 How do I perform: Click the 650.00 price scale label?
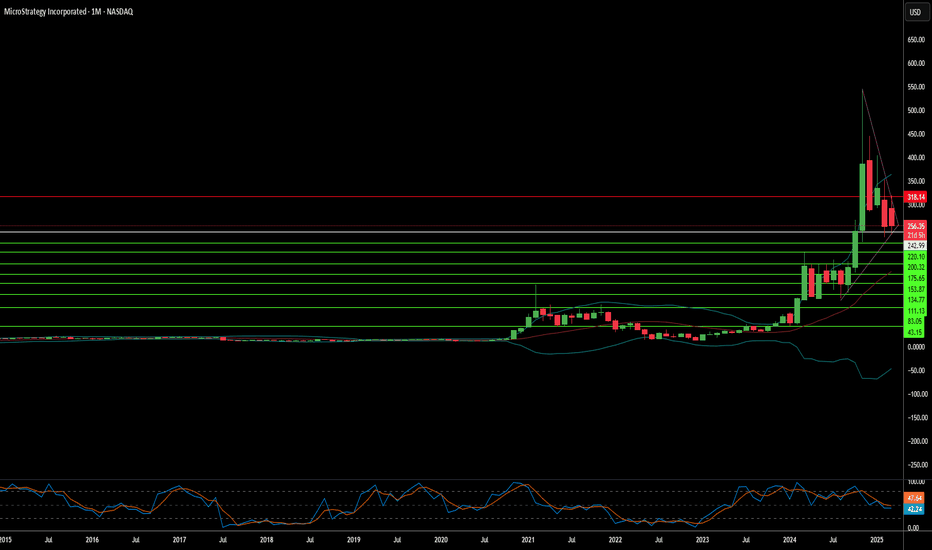click(916, 40)
